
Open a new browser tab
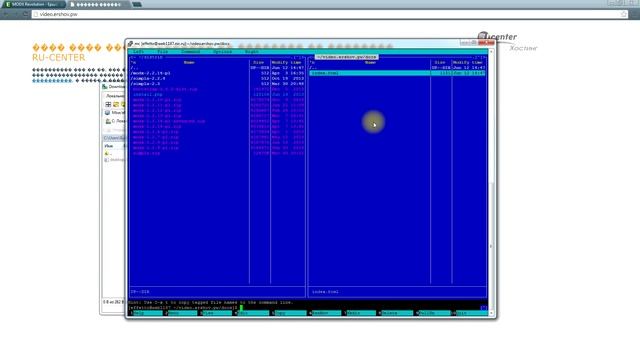137,4
